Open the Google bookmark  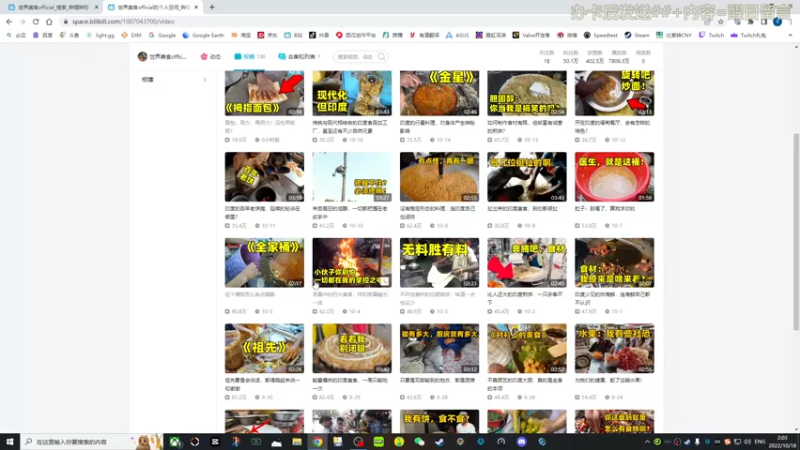tap(162, 35)
